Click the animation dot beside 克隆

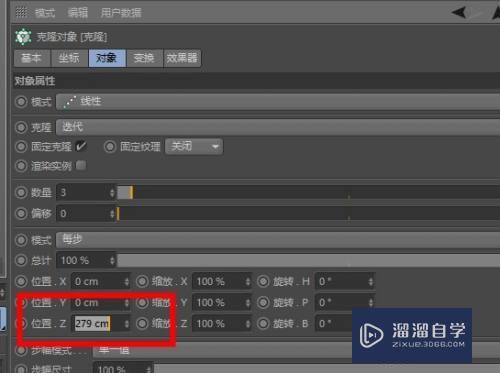21,127
